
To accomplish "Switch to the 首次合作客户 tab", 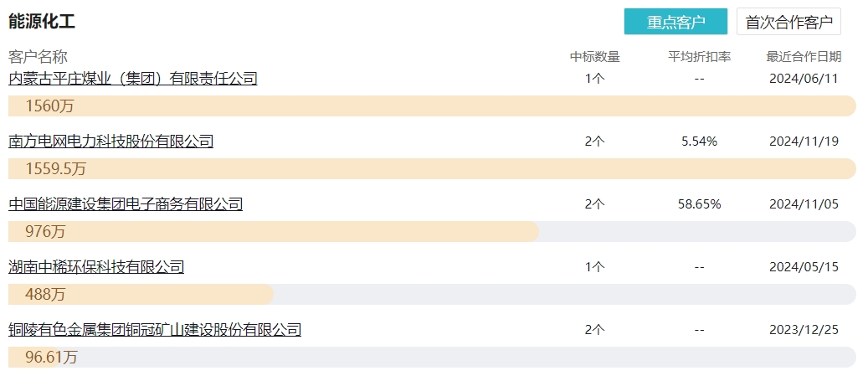I will (788, 22).
